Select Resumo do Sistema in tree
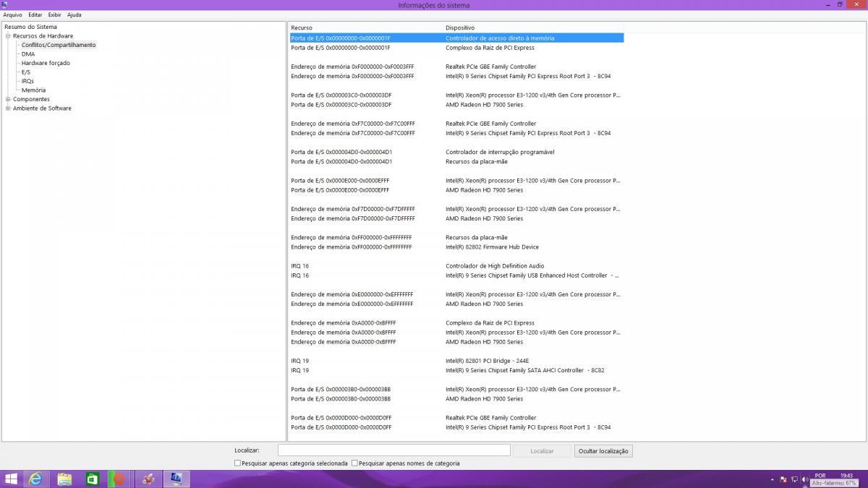 coord(30,27)
